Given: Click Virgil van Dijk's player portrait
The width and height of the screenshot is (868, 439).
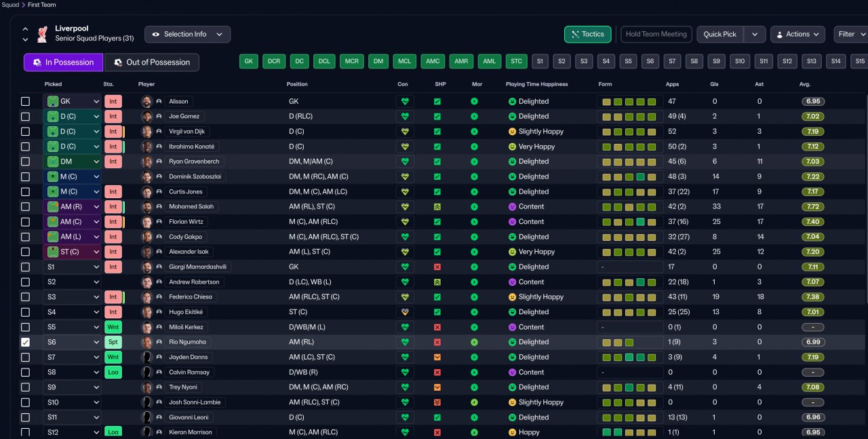Looking at the screenshot, I should (146, 132).
